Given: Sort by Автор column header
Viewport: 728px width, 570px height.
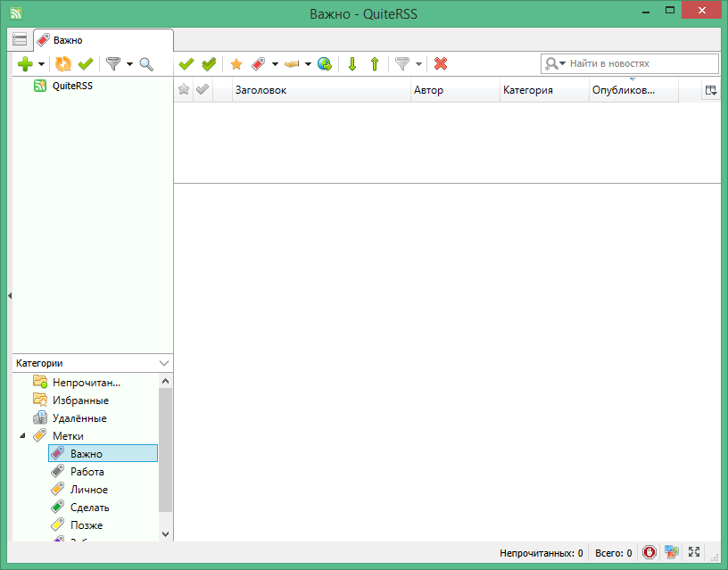Looking at the screenshot, I should pyautogui.click(x=455, y=89).
